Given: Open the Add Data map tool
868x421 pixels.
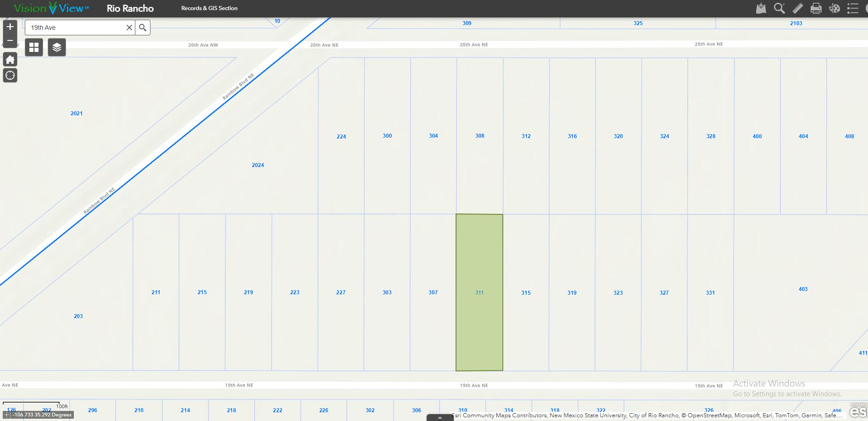Looking at the screenshot, I should [761, 8].
